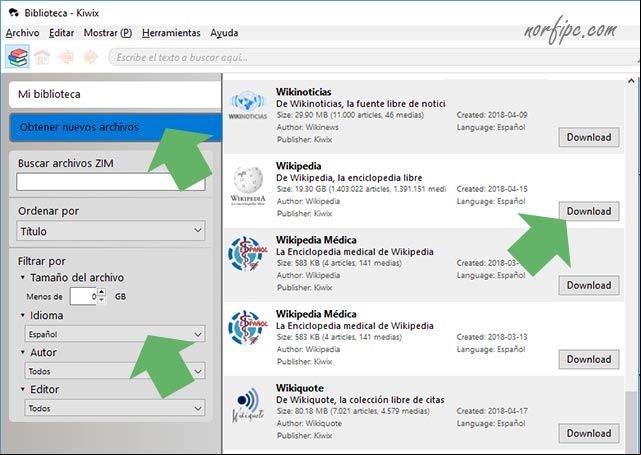641x455 pixels.
Task: Select the Wikipedia globe logo thumbnail
Action: pos(248,185)
